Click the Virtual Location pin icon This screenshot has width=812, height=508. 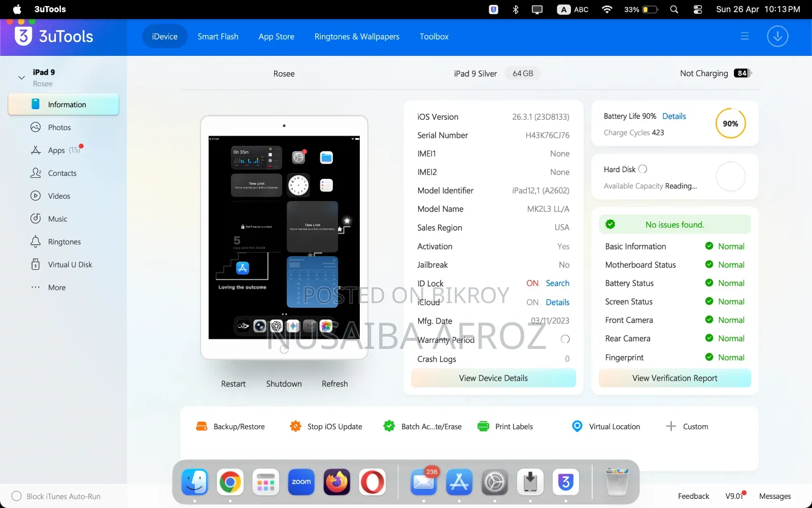[577, 426]
